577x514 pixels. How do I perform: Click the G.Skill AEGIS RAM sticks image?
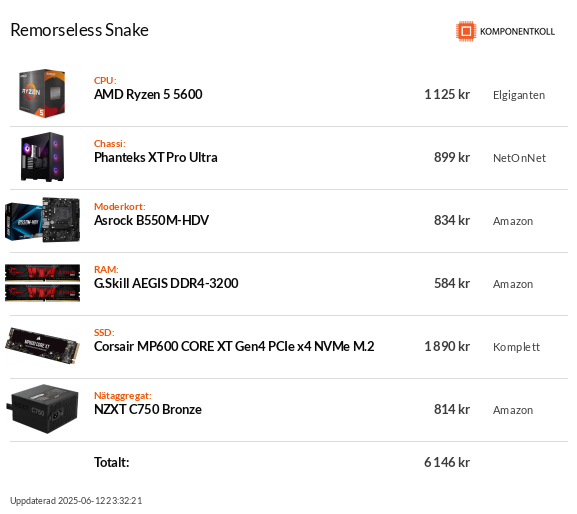pos(42,283)
